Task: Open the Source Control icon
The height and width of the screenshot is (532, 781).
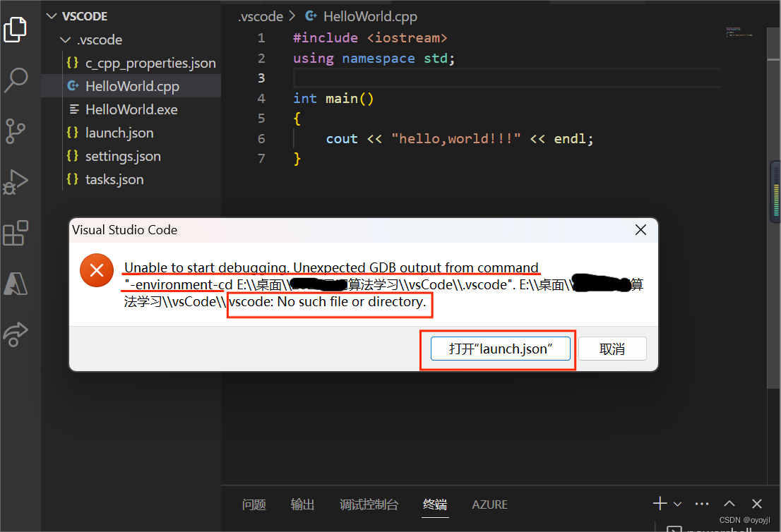Action: 16,131
